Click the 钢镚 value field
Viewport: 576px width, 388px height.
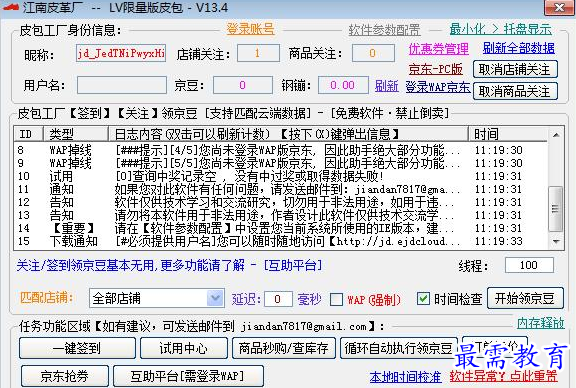click(x=343, y=85)
